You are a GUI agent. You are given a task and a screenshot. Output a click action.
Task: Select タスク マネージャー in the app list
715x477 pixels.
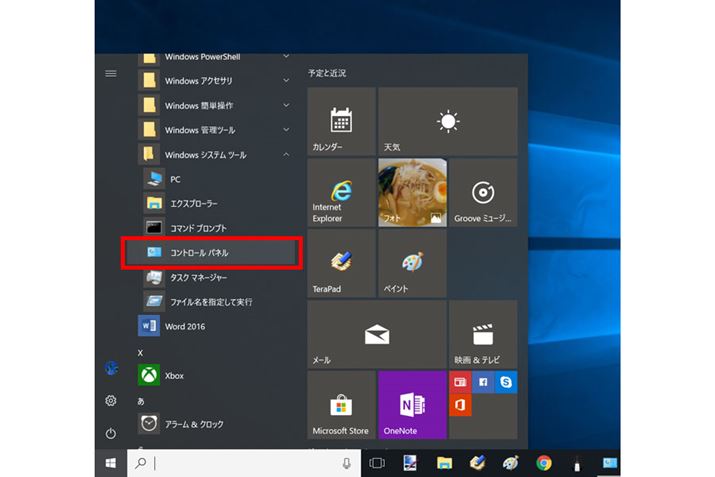[x=210, y=277]
